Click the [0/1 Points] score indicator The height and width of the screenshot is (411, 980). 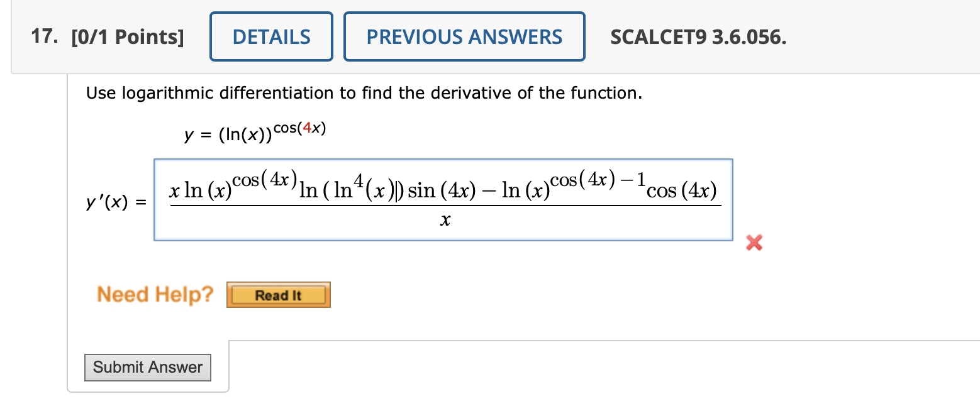(129, 36)
